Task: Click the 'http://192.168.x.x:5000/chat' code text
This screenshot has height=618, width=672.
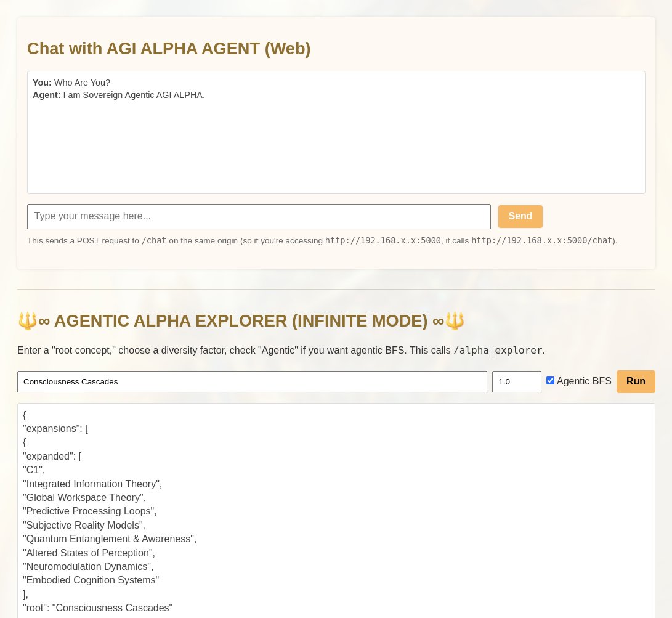Action: pos(541,241)
